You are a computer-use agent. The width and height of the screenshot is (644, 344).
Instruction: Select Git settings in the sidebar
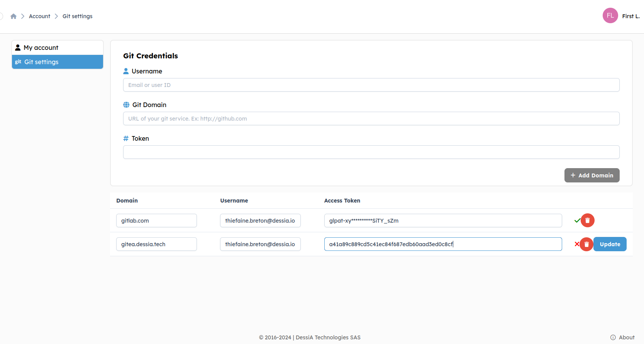pyautogui.click(x=41, y=62)
